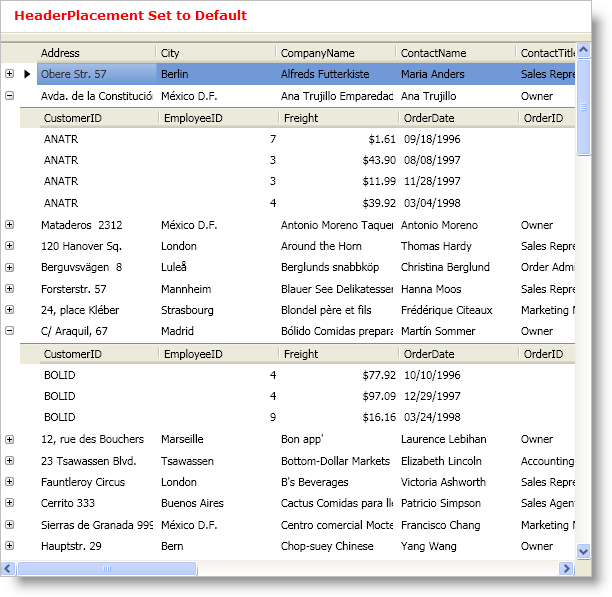The height and width of the screenshot is (597, 612).
Task: Click the vertical scrollbar thumb
Action: (584, 107)
